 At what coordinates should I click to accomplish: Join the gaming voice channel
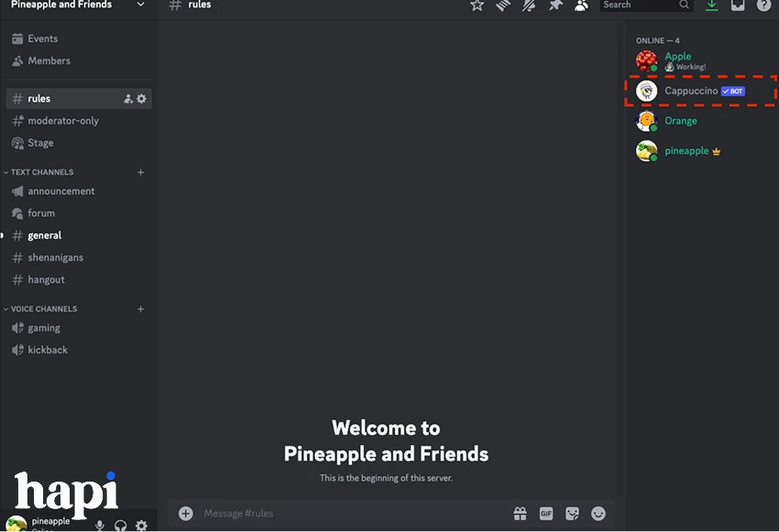pyautogui.click(x=79, y=328)
